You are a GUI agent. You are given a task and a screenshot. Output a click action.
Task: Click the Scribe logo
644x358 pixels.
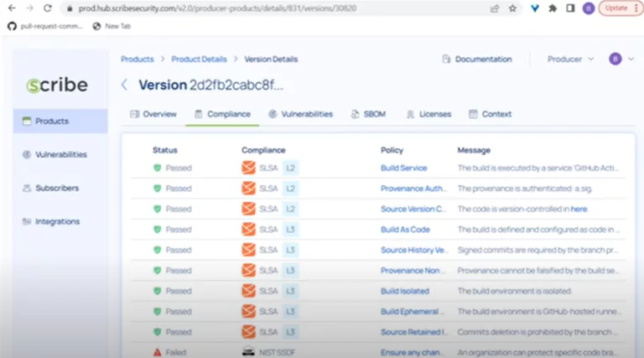(x=57, y=85)
